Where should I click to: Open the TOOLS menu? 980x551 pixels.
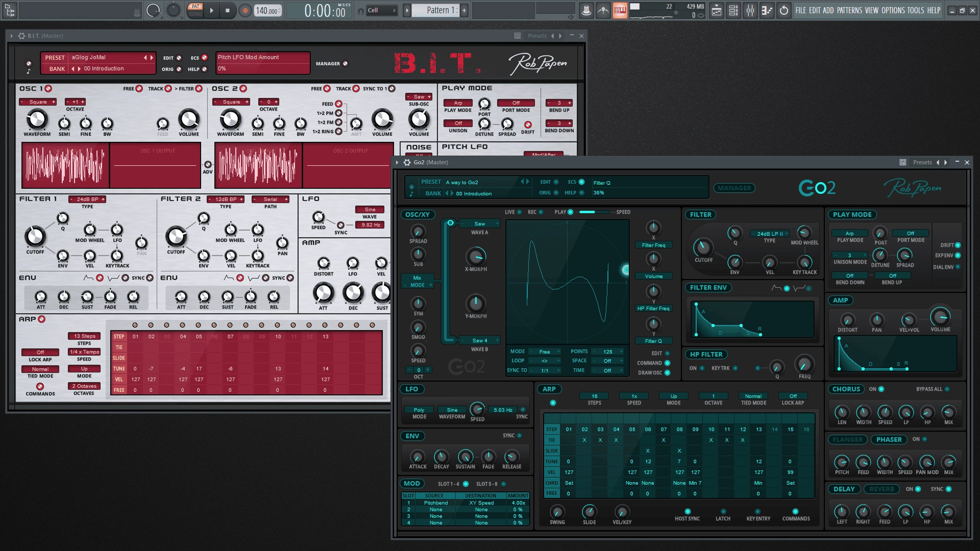[916, 10]
